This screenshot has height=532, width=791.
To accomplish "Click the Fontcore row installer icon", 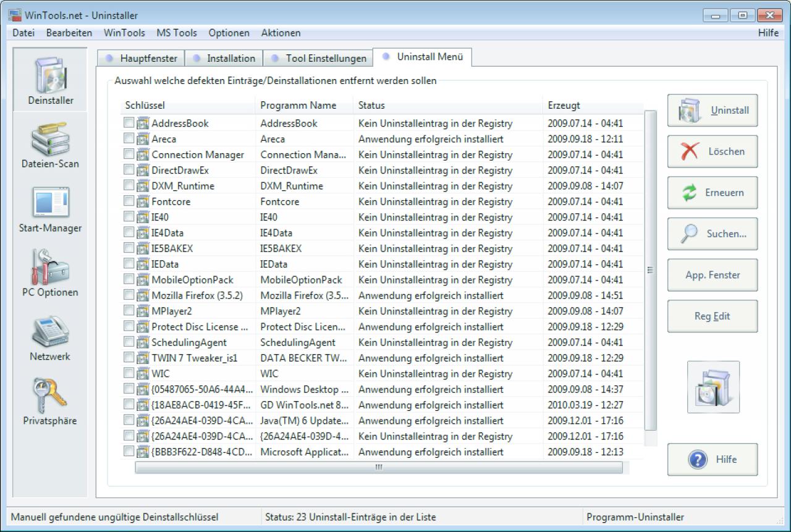I will 143,201.
